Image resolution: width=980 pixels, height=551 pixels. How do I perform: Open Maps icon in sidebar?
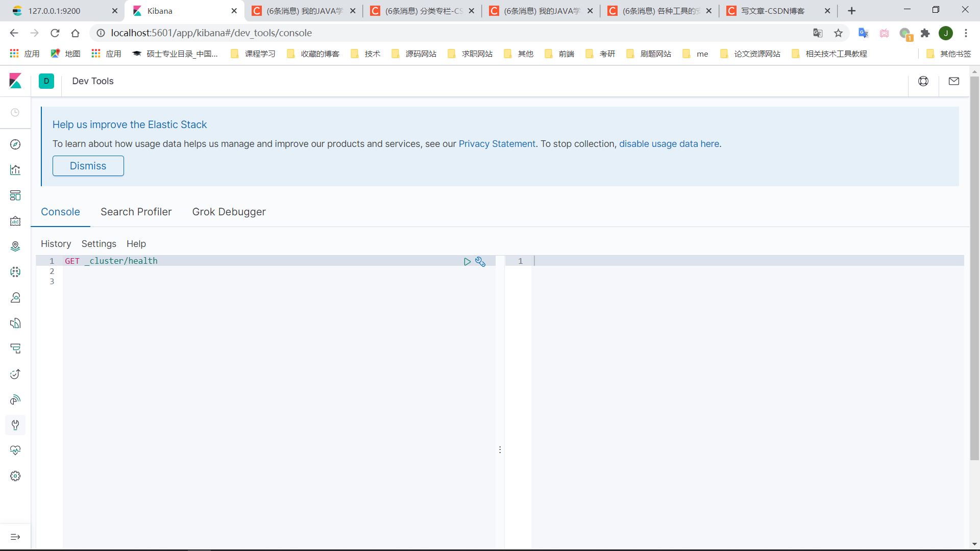tap(15, 246)
